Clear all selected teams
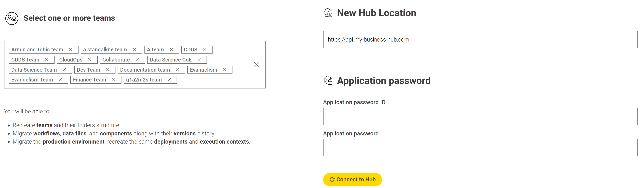Viewport: 644px width, 188px height. [x=256, y=65]
